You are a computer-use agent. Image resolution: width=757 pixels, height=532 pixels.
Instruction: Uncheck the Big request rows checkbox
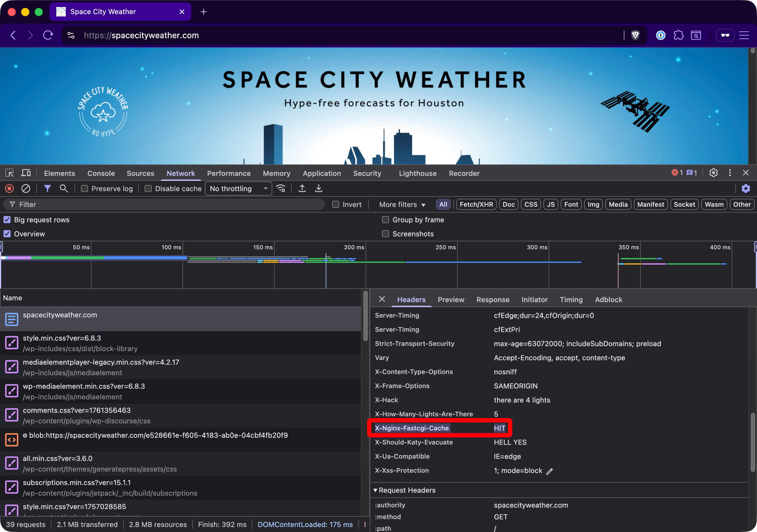(7, 220)
